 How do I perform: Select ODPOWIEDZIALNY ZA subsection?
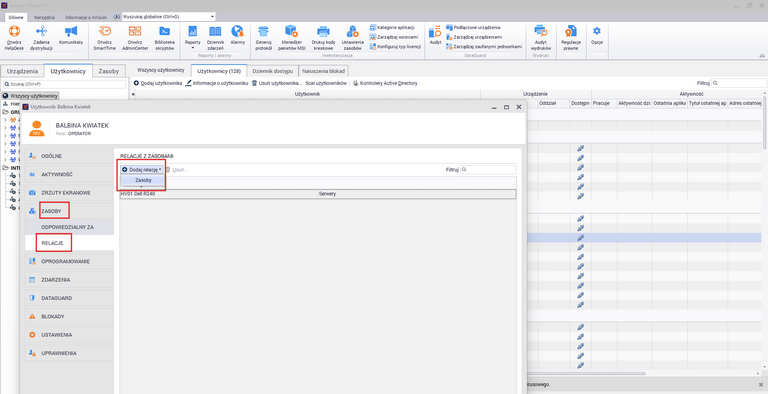pyautogui.click(x=70, y=227)
